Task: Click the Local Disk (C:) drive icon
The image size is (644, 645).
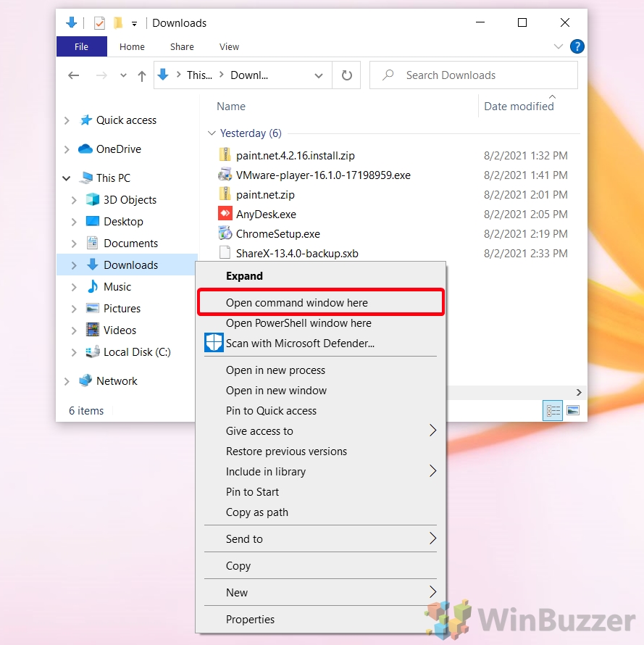Action: tap(93, 351)
